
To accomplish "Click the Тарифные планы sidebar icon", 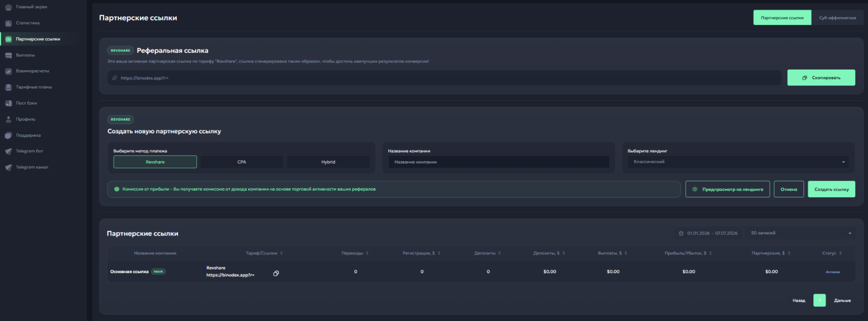I will click(x=8, y=87).
